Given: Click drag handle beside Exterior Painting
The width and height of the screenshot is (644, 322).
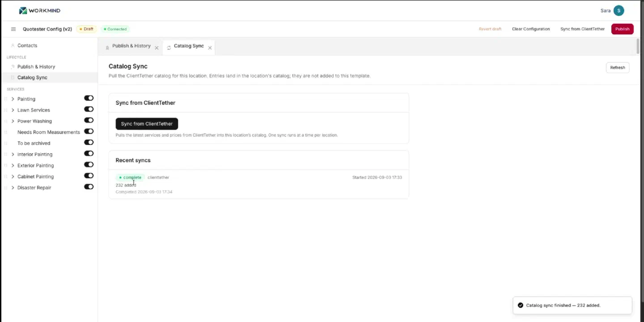Looking at the screenshot, I should (6, 166).
